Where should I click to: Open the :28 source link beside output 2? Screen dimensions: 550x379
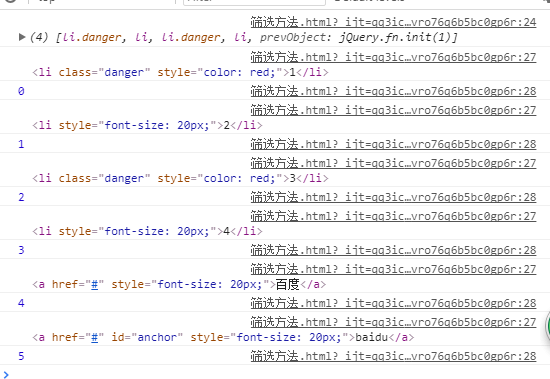click(x=393, y=197)
